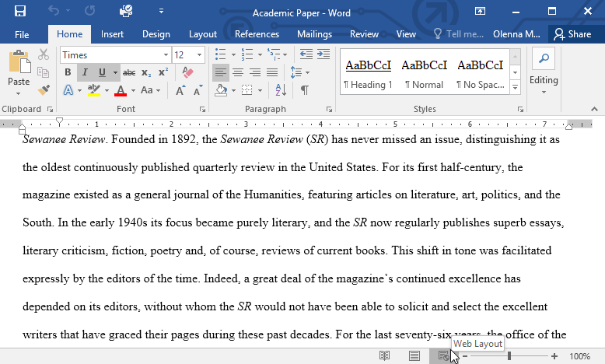Screen dimensions: 605x364
Task: Expand the font size dropdown showing 12
Action: pos(200,54)
